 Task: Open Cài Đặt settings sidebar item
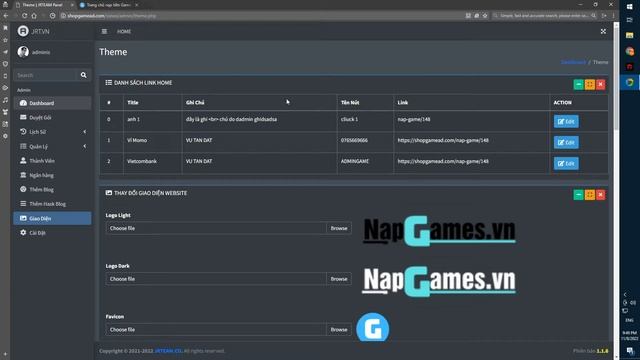(x=52, y=233)
